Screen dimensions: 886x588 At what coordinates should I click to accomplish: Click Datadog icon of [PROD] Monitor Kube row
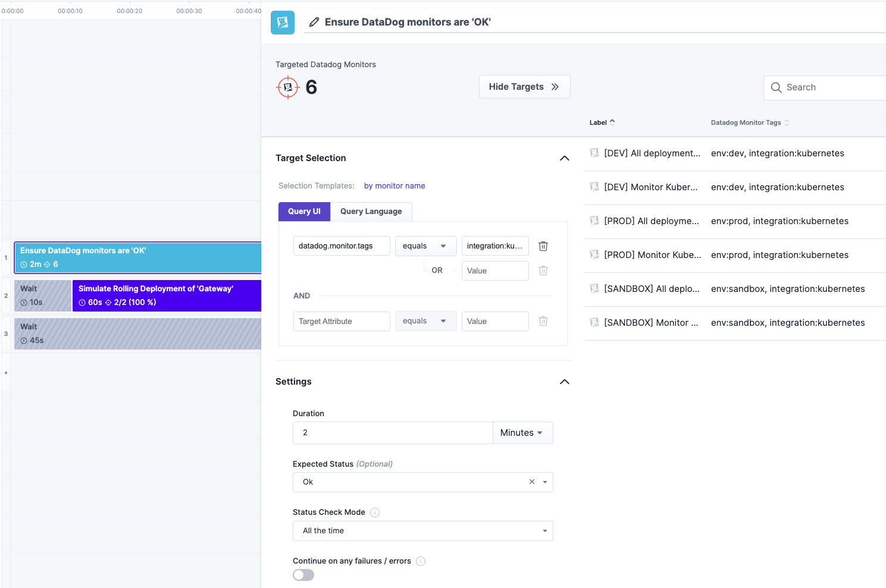tap(594, 254)
